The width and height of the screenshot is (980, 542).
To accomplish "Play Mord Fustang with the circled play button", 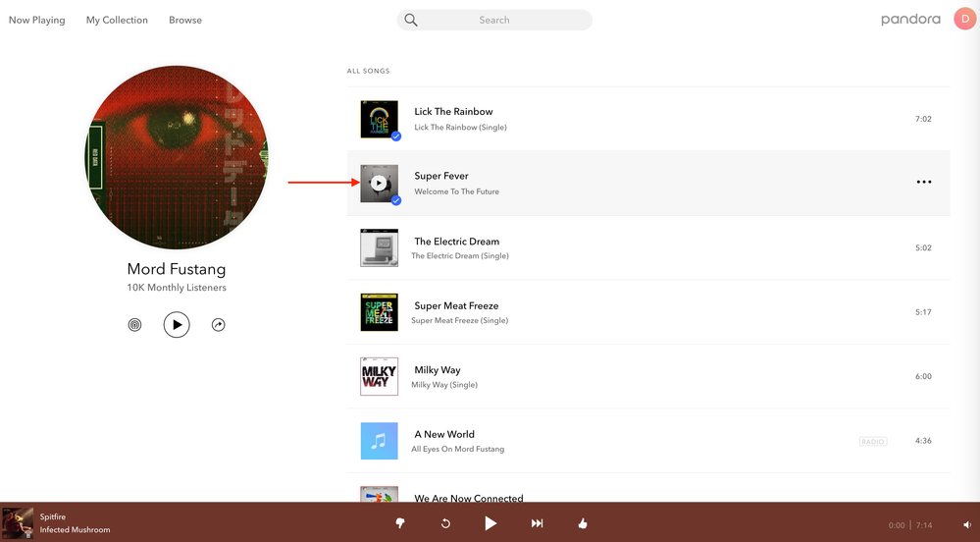I will 177,325.
